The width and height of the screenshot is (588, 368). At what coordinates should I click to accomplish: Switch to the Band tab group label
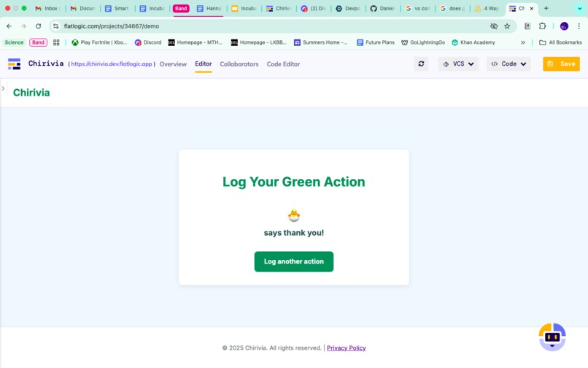pyautogui.click(x=181, y=8)
